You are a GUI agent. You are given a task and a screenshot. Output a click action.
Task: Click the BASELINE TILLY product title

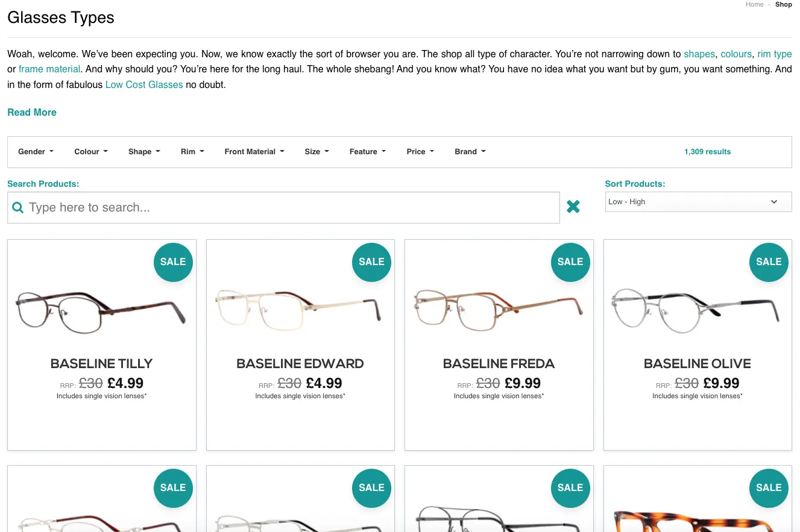tap(101, 364)
